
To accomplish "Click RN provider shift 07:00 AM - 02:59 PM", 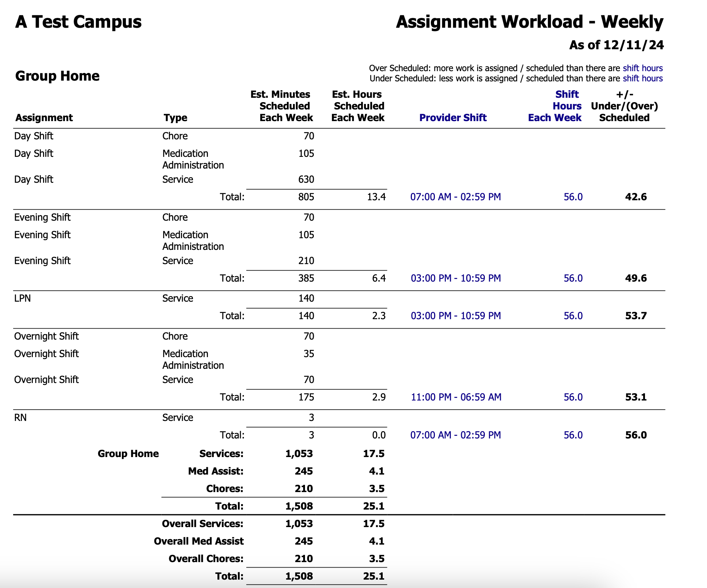I will [x=455, y=435].
